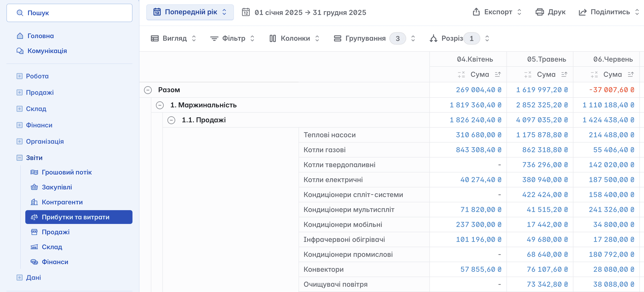Click the sort icon in the 06.Червень Сума column

tap(630, 74)
